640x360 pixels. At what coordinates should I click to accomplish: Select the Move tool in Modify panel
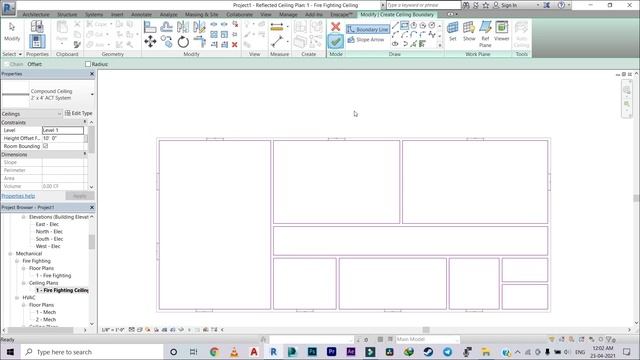pos(150,41)
